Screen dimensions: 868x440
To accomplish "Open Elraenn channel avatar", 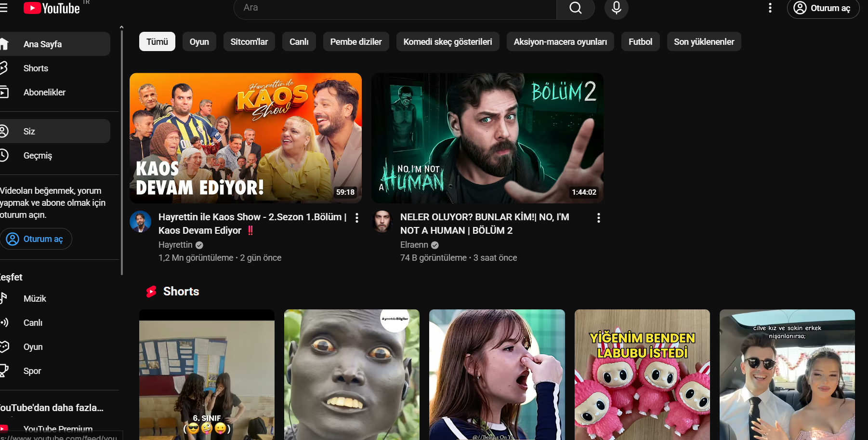I will [x=382, y=222].
